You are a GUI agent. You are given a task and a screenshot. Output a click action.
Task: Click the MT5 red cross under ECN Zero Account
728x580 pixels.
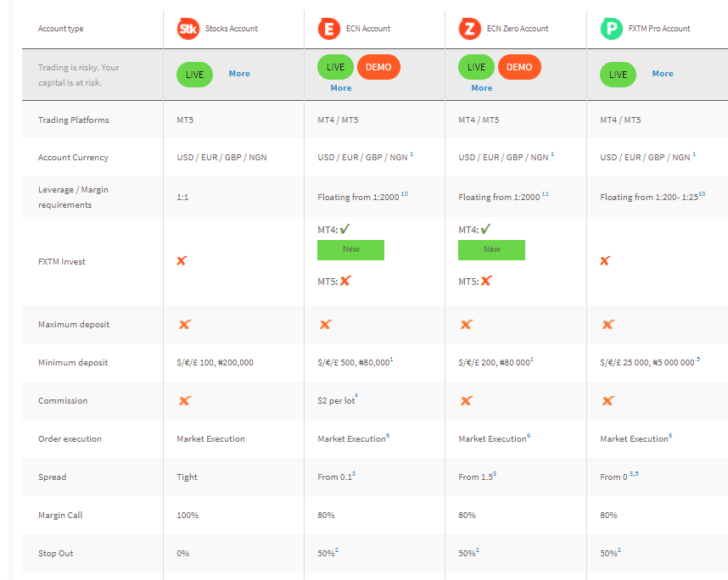tap(486, 281)
